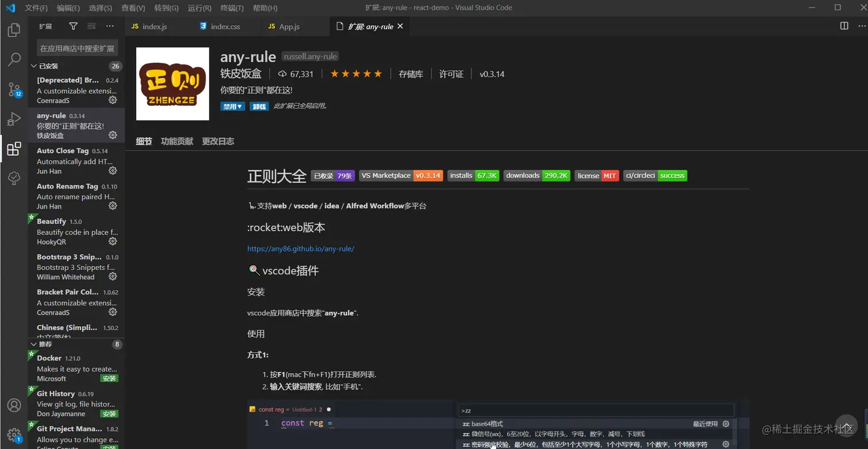
Task: Open the 选择(S) menu
Action: tap(100, 8)
